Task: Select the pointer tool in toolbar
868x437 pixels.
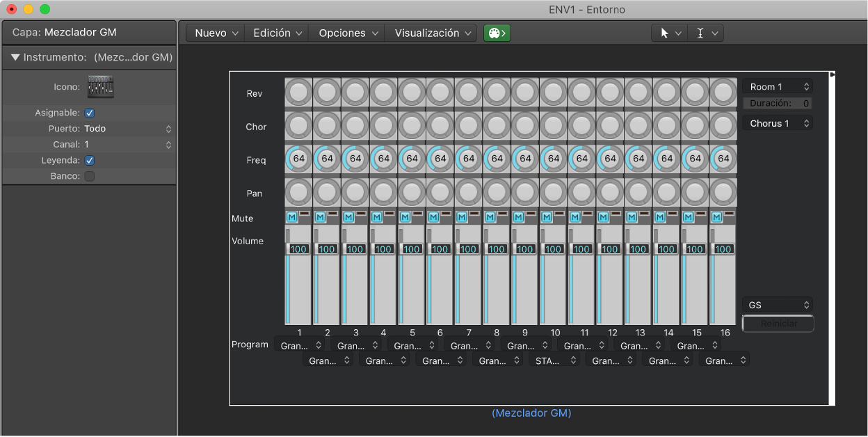Action: coord(664,33)
